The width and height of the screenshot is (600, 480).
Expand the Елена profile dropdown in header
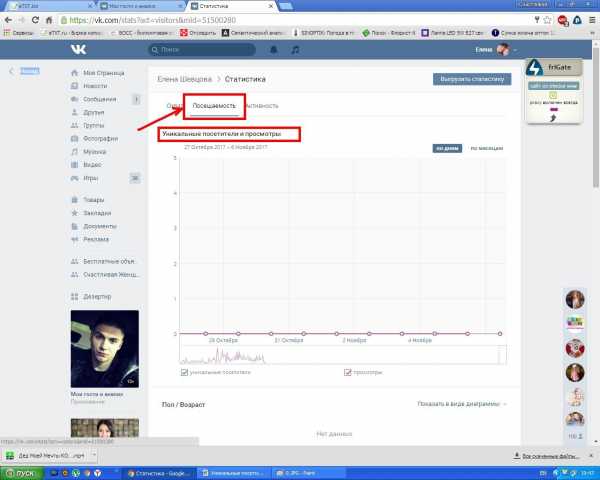click(496, 50)
